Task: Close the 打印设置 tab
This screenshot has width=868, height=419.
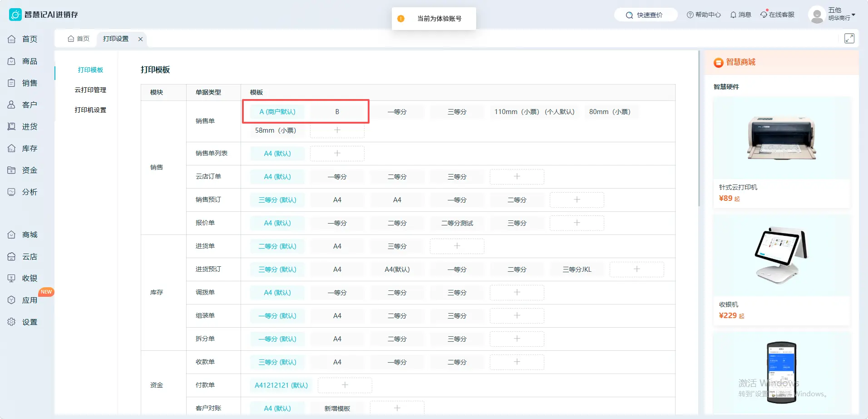Action: pos(141,39)
